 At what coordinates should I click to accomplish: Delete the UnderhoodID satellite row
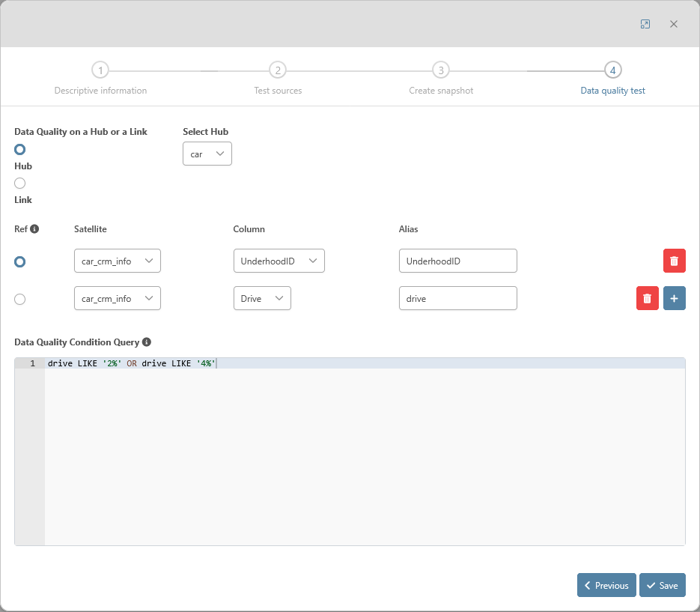point(674,261)
